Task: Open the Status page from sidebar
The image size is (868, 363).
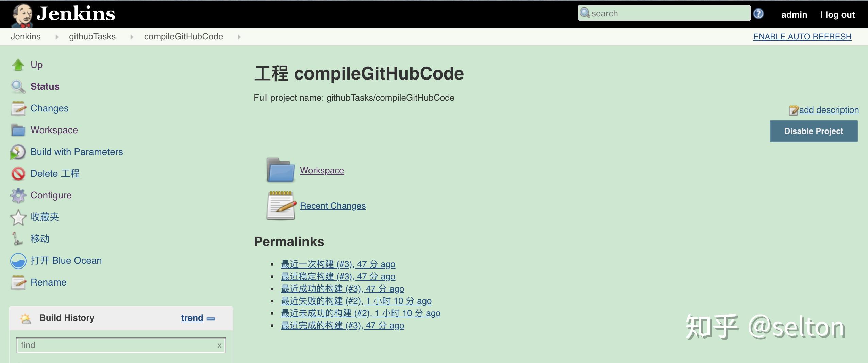Action: 45,87
